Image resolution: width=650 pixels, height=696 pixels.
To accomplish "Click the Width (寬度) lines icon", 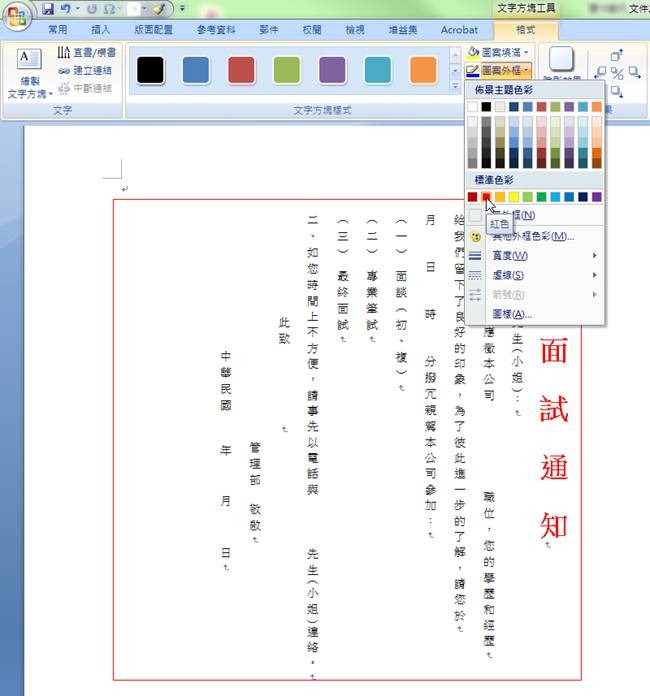I will (475, 256).
